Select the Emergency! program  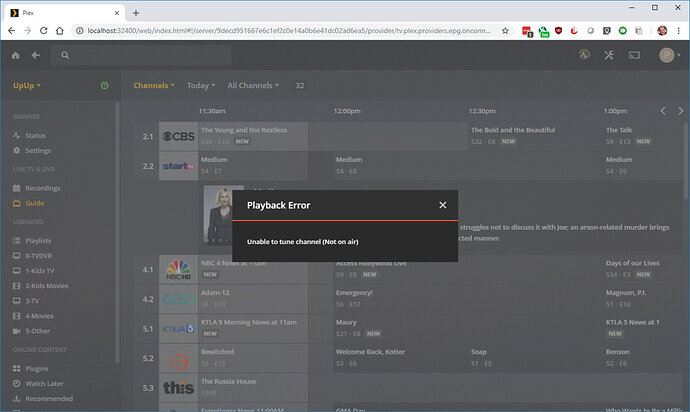[x=467, y=299]
